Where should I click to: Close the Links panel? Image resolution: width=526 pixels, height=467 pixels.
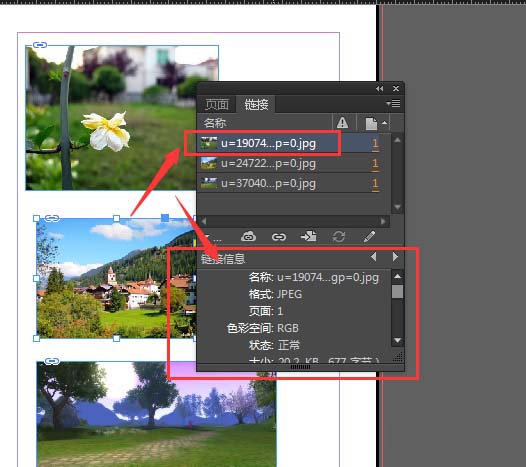point(396,89)
